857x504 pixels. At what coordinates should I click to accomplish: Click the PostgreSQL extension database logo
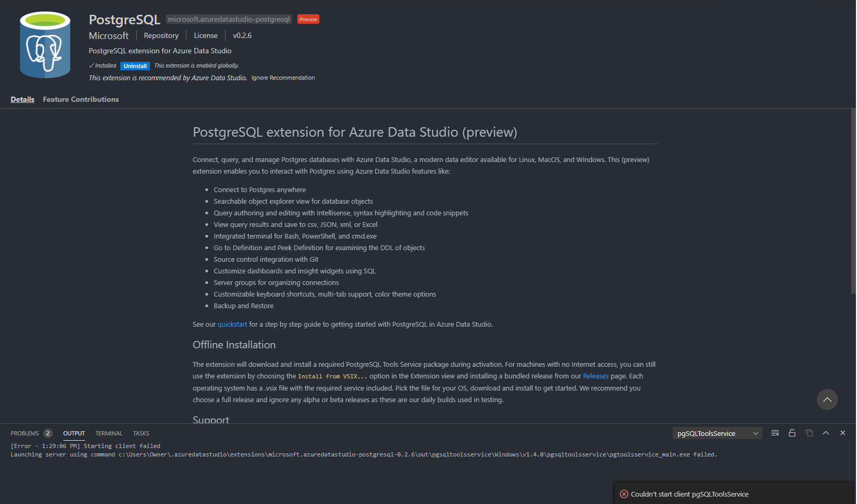tap(45, 44)
